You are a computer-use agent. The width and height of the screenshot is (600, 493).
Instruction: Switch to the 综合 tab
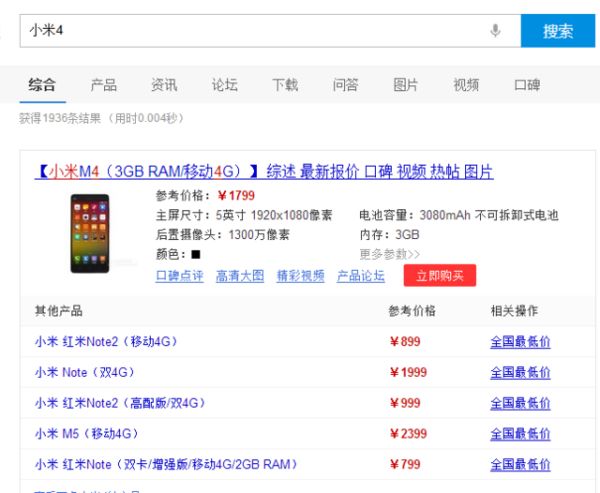(42, 85)
